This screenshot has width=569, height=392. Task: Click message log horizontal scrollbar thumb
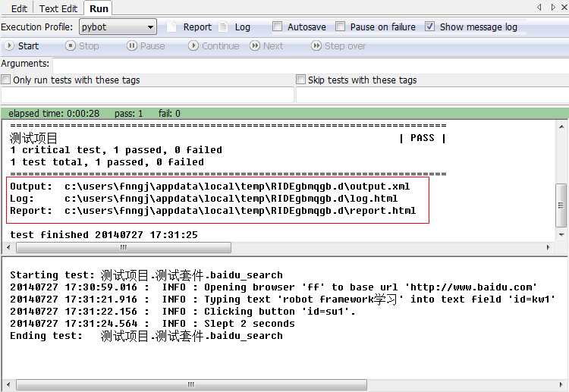[x=191, y=384]
